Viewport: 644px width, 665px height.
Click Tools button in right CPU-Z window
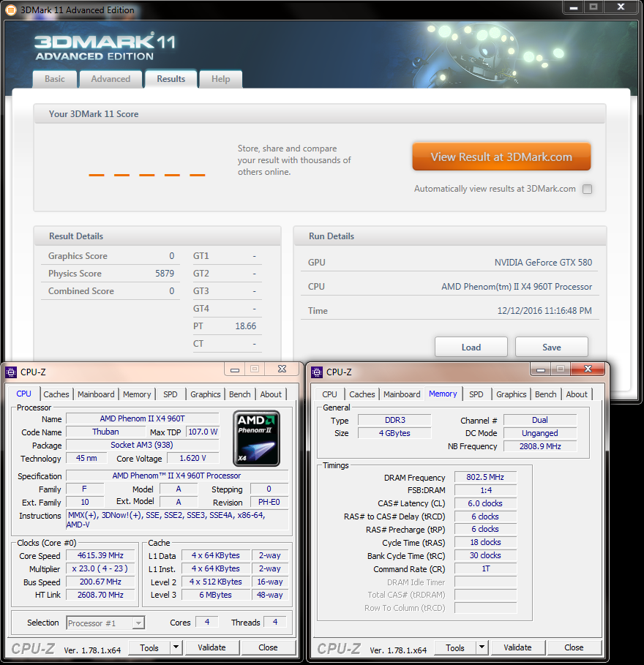[455, 647]
